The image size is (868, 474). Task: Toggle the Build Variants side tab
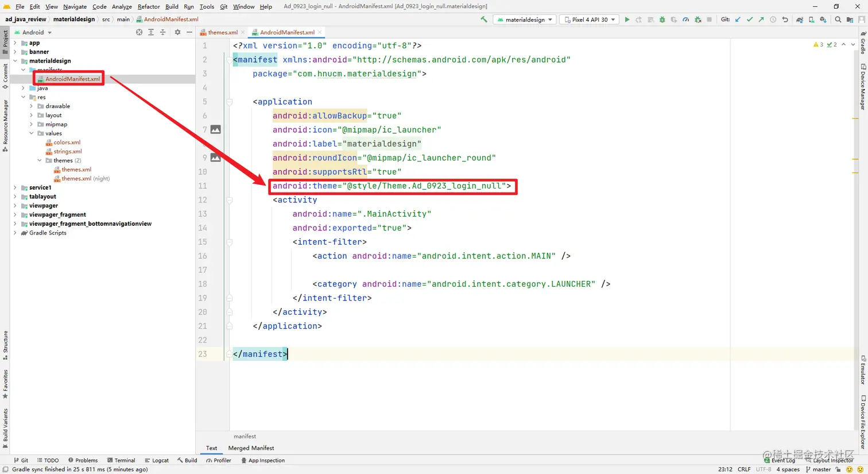pos(5,428)
